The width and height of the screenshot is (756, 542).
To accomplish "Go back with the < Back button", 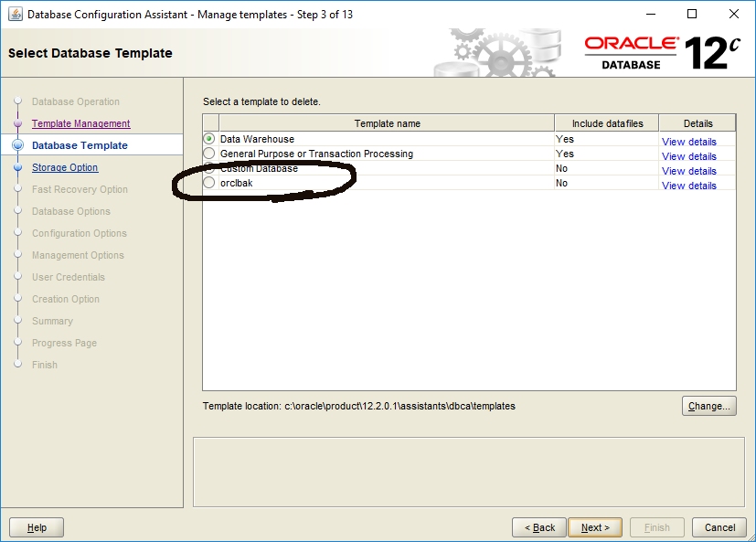I will [539, 527].
